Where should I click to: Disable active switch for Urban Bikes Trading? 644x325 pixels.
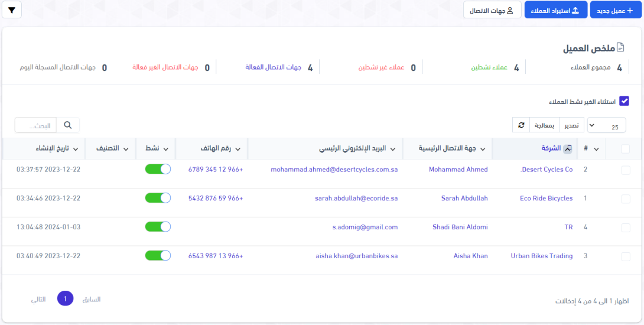point(158,256)
